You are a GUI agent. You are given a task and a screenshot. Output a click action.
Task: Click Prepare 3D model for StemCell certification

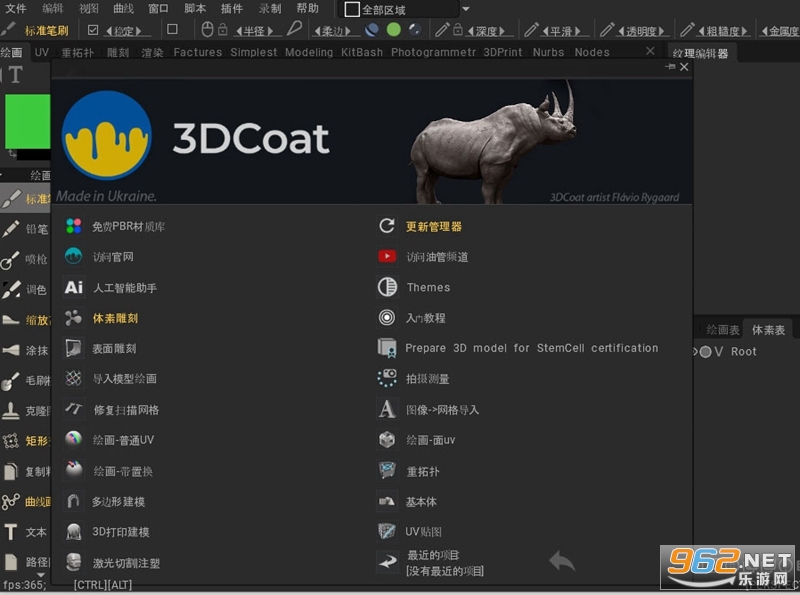tap(532, 348)
